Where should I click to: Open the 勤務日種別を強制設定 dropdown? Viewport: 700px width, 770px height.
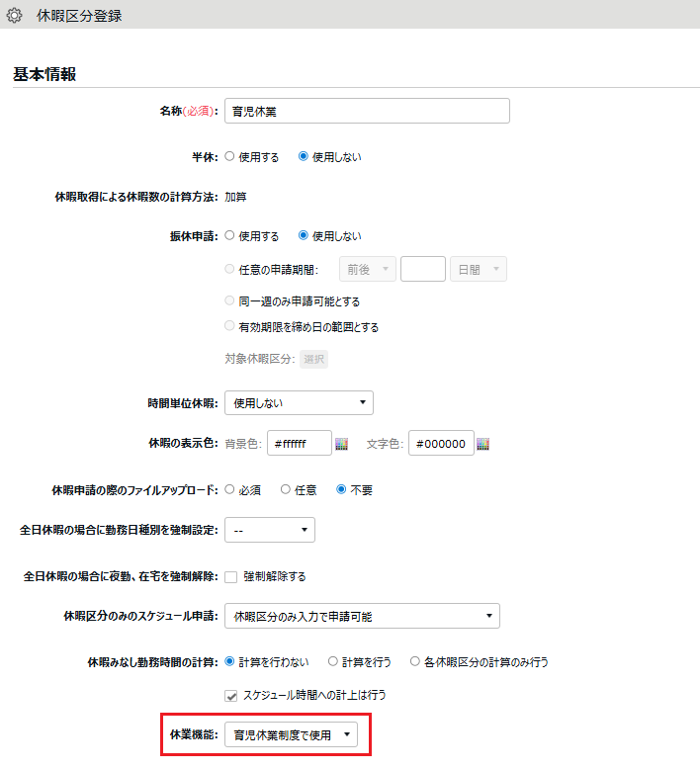pos(270,530)
